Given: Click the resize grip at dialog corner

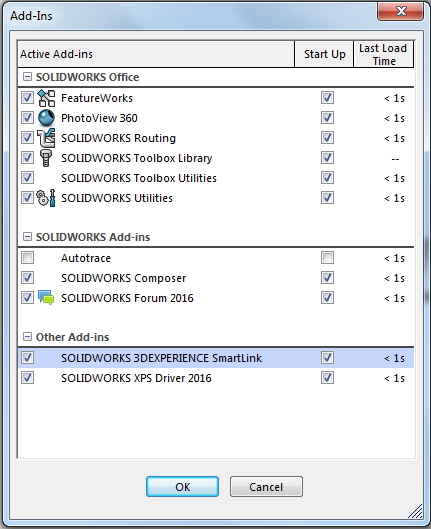Looking at the screenshot, I should click(416, 511).
